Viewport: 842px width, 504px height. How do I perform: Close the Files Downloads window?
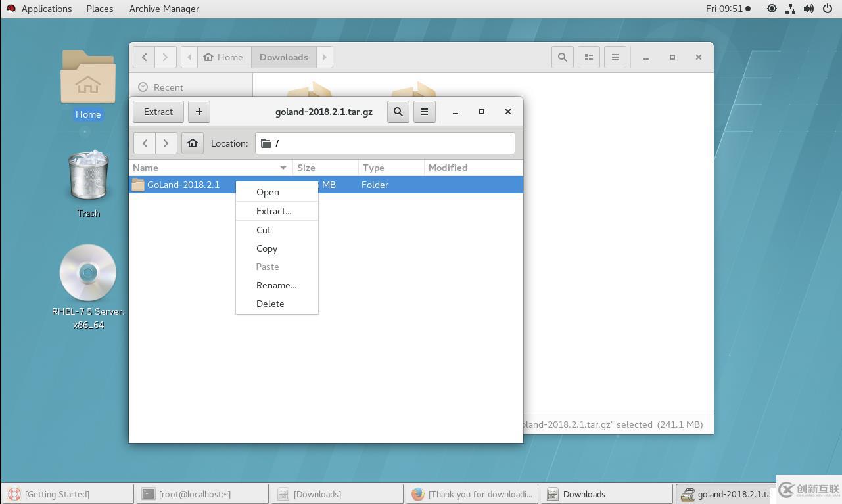coord(699,57)
